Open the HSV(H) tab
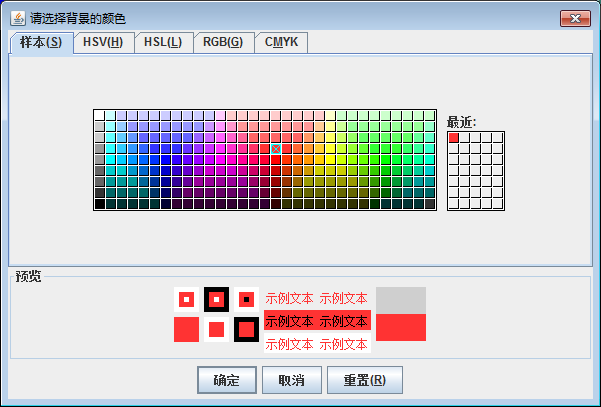Image resolution: width=601 pixels, height=407 pixels. tap(103, 42)
